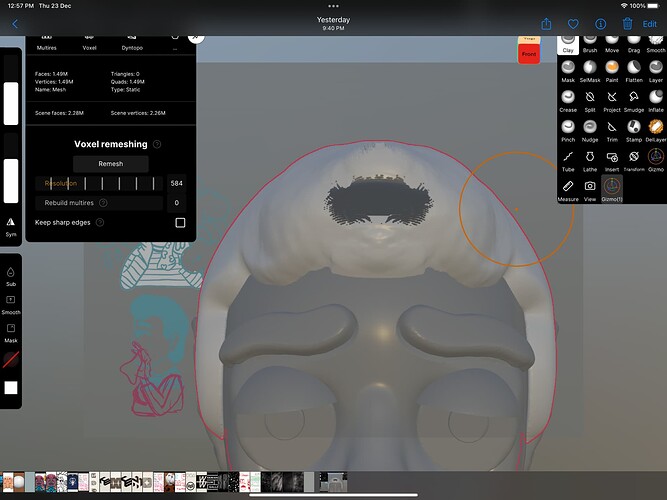Share the photo using the share icon
Screen dimensions: 667x500
pos(546,24)
